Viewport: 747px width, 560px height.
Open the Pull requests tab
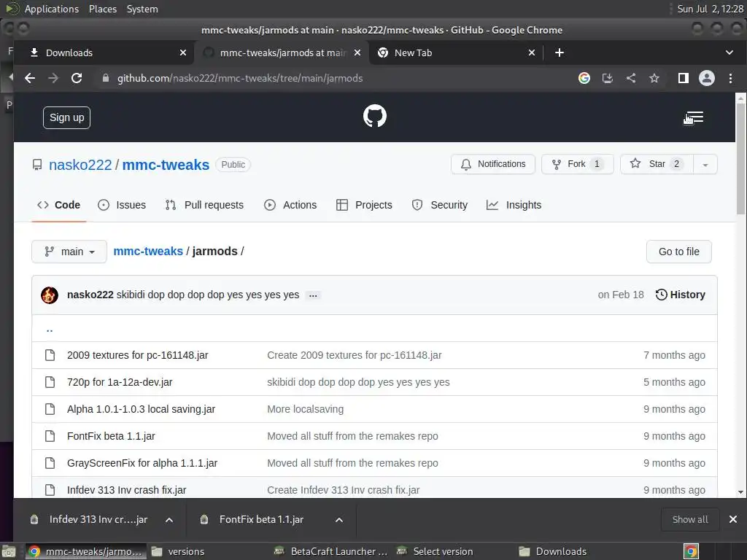tap(204, 205)
